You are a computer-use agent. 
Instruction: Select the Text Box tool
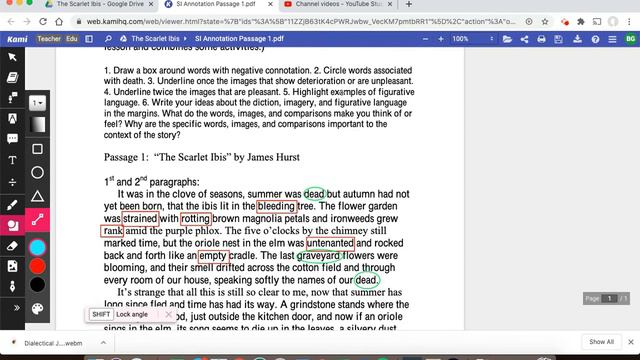(12, 160)
